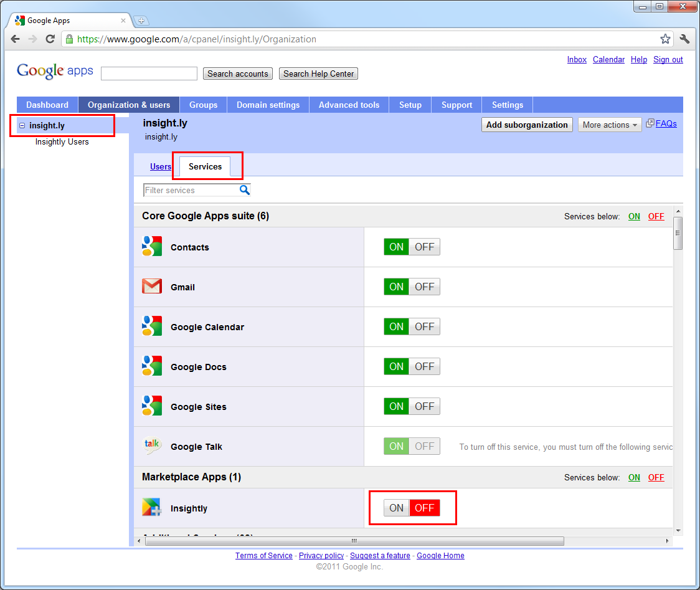Click the browser address bar URL
Screen dimensions: 700x590
[196, 39]
